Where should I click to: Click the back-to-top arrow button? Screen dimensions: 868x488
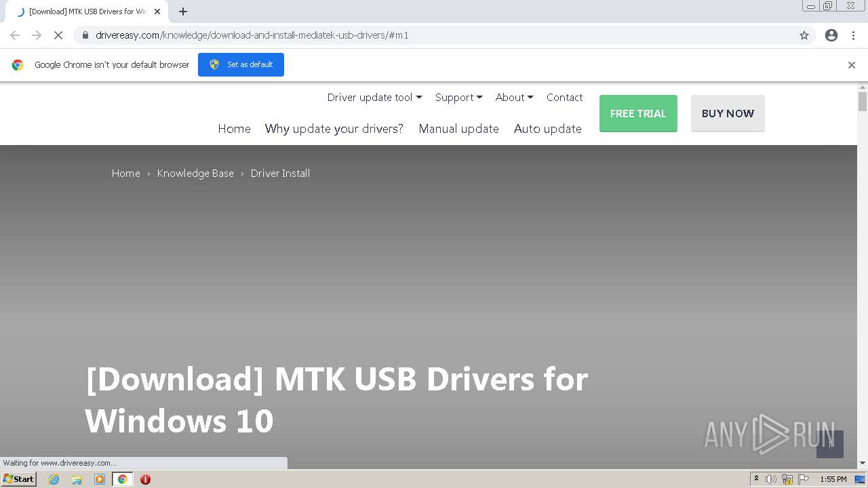(830, 445)
